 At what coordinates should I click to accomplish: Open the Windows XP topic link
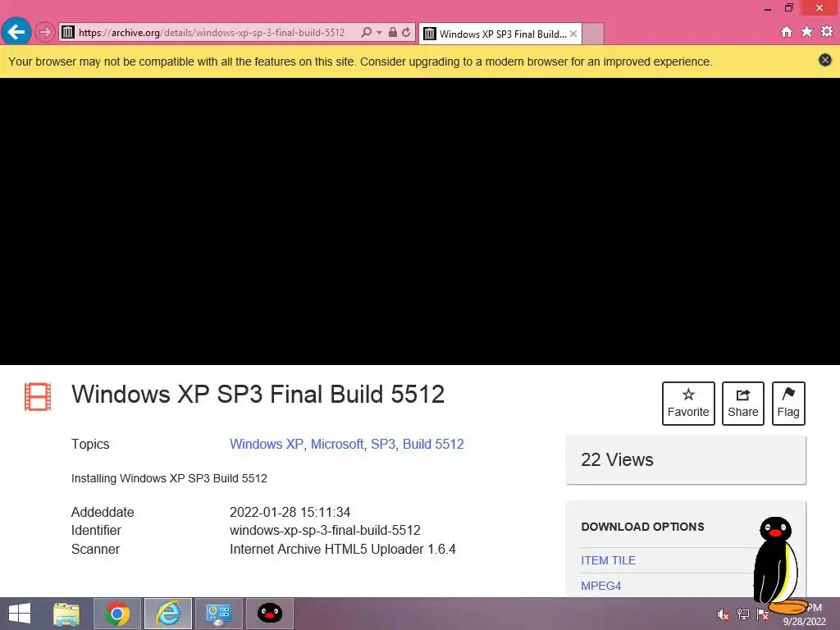[267, 444]
